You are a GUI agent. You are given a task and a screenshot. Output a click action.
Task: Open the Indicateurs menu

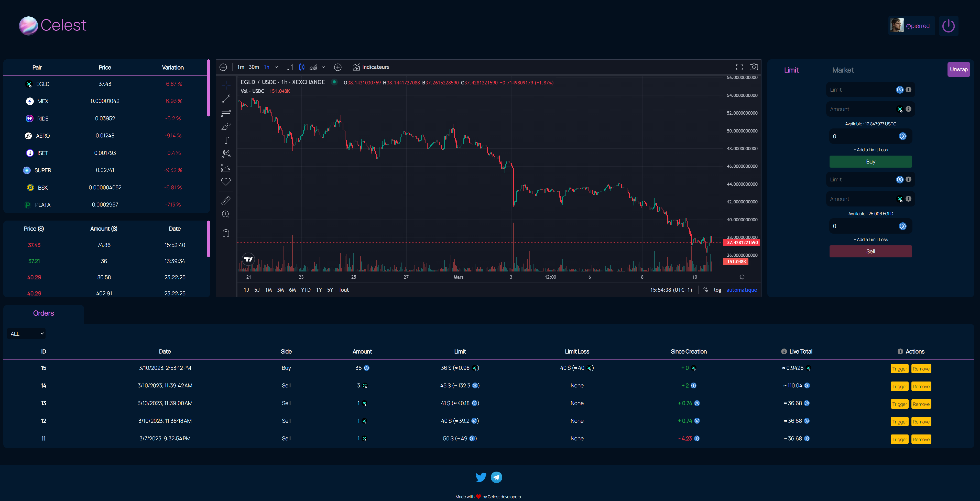(371, 67)
